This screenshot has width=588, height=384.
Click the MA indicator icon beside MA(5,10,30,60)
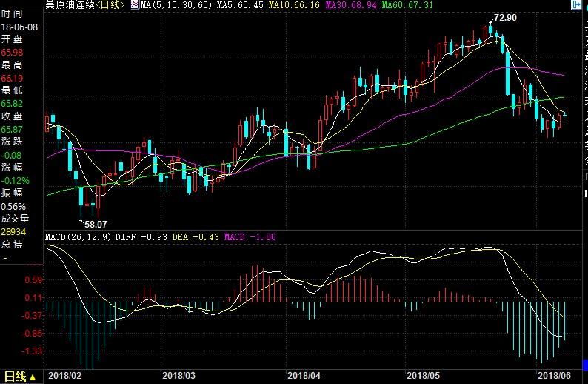click(x=135, y=5)
